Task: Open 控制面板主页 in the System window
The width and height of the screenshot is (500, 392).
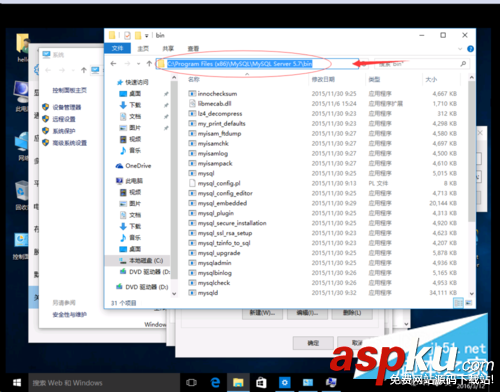Action: (69, 90)
